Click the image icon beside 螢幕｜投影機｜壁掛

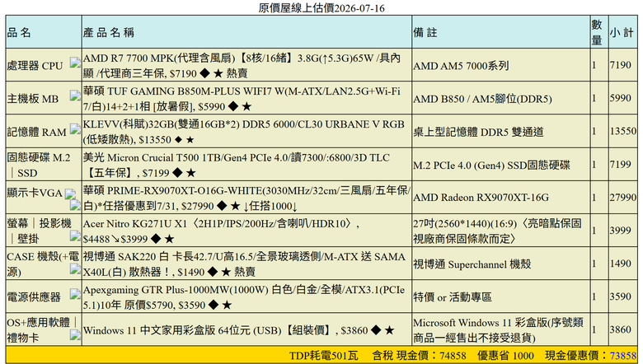[75, 236]
